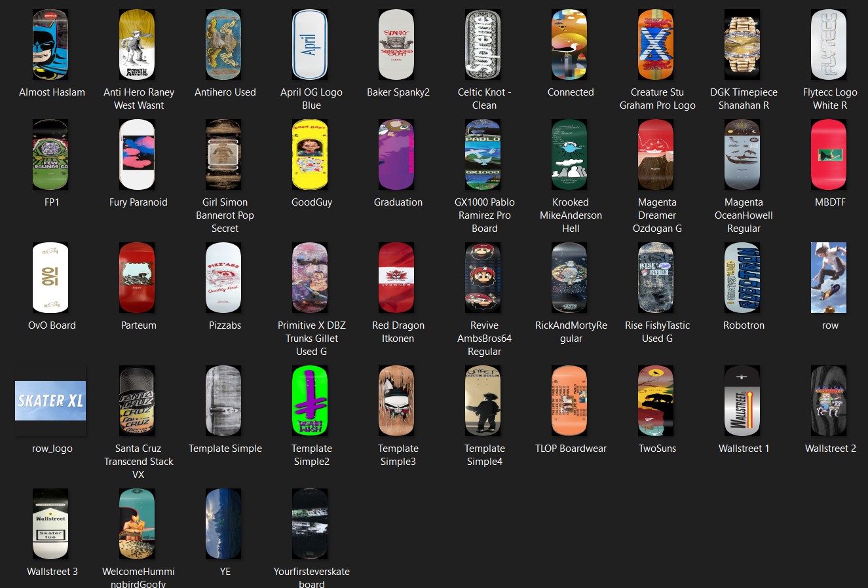Screen dimensions: 868x588
Task: Open the row skater photo thumbnail
Action: tap(829, 278)
